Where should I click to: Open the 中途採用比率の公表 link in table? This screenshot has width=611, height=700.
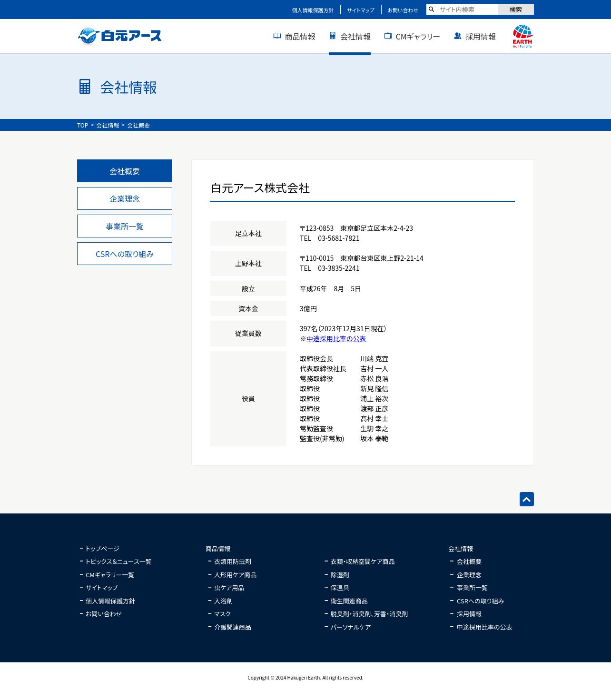[336, 339]
